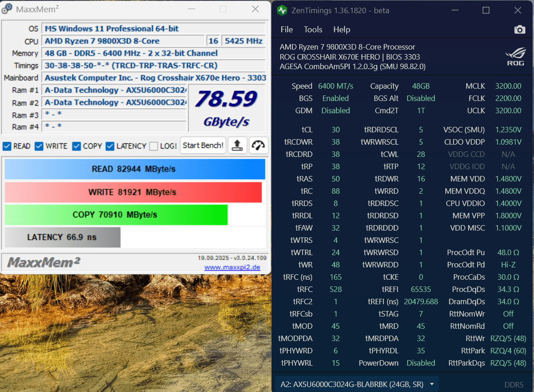Click the Mainboard field in MaxxMem

(x=154, y=78)
